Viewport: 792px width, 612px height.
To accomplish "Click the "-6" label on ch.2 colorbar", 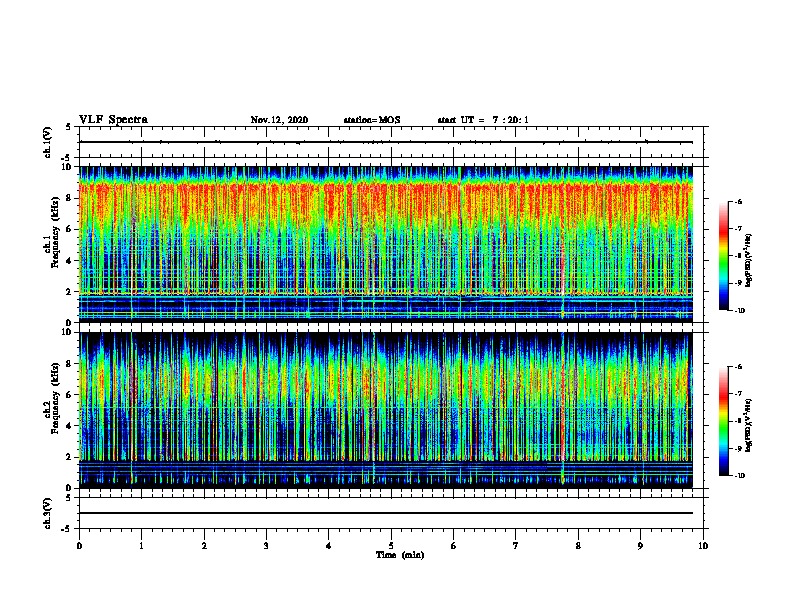I will pos(738,367).
